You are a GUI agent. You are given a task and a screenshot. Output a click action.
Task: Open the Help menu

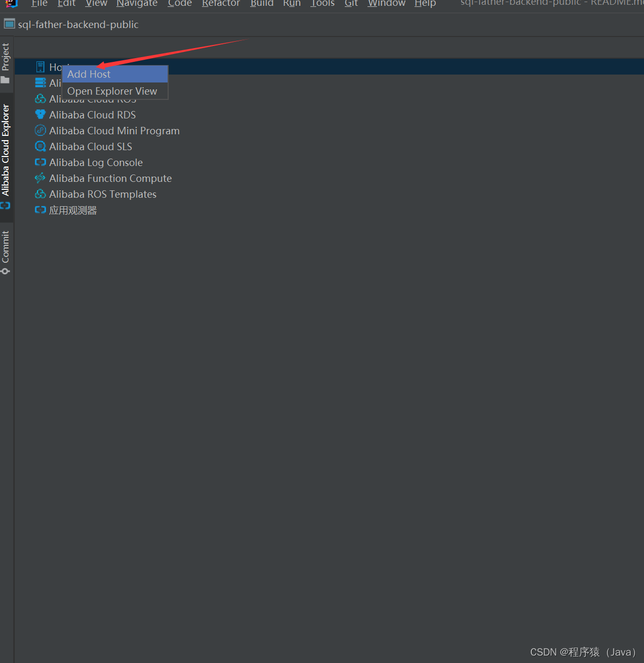425,3
